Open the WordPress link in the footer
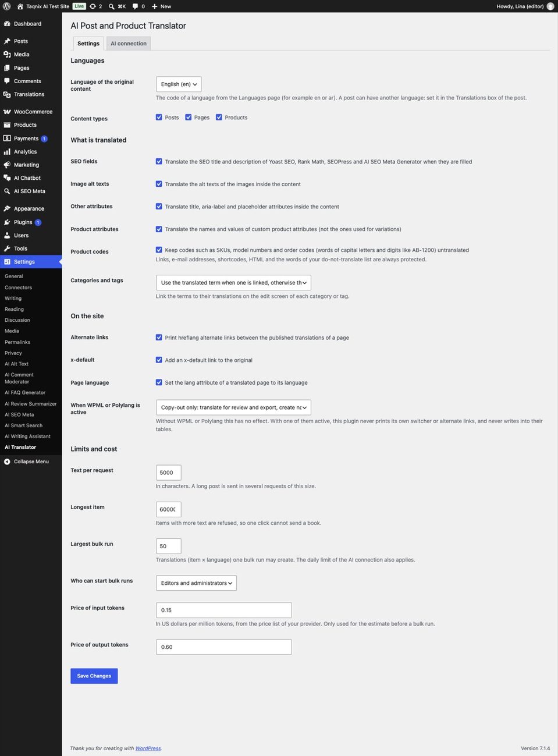This screenshot has height=756, width=558. pos(148,748)
